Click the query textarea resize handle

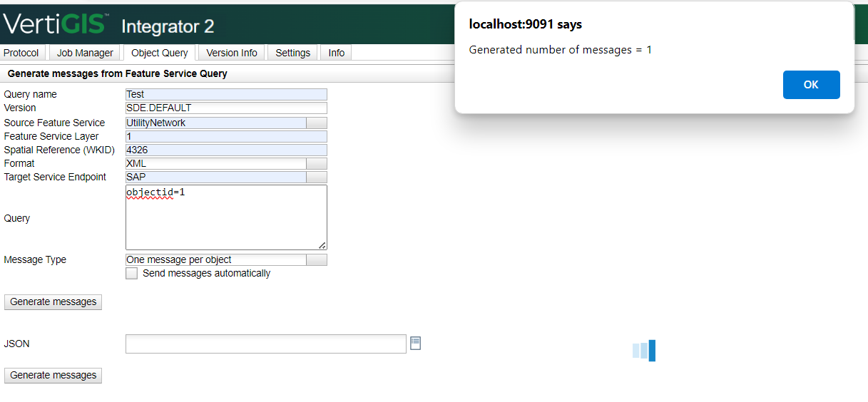(x=322, y=244)
